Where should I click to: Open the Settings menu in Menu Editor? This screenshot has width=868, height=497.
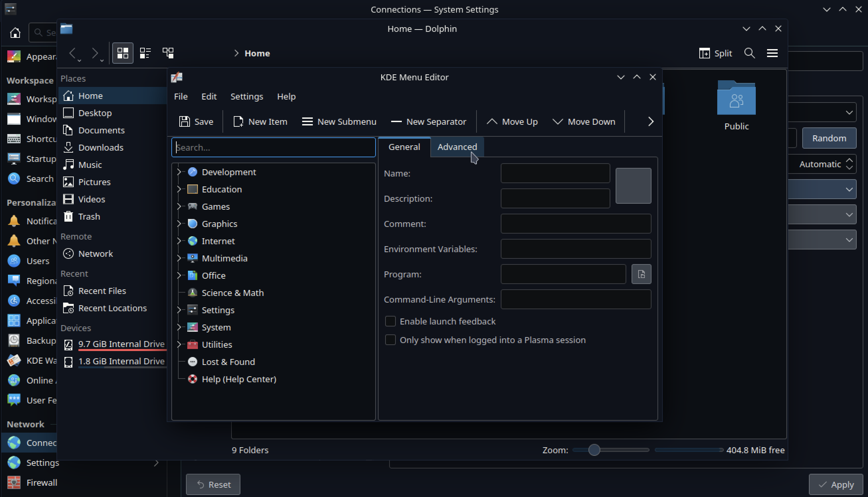point(247,97)
